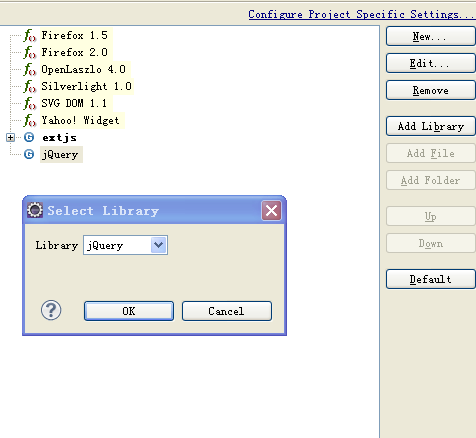Click the Remove button
The image size is (476, 438).
[x=431, y=90]
